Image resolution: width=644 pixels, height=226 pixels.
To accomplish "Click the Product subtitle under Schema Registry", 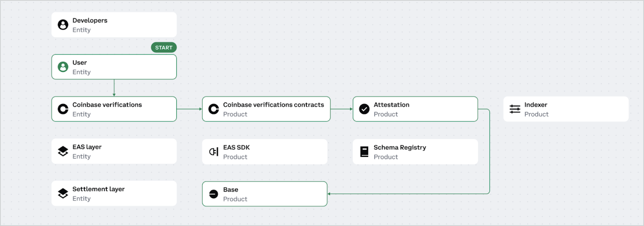I will 386,157.
